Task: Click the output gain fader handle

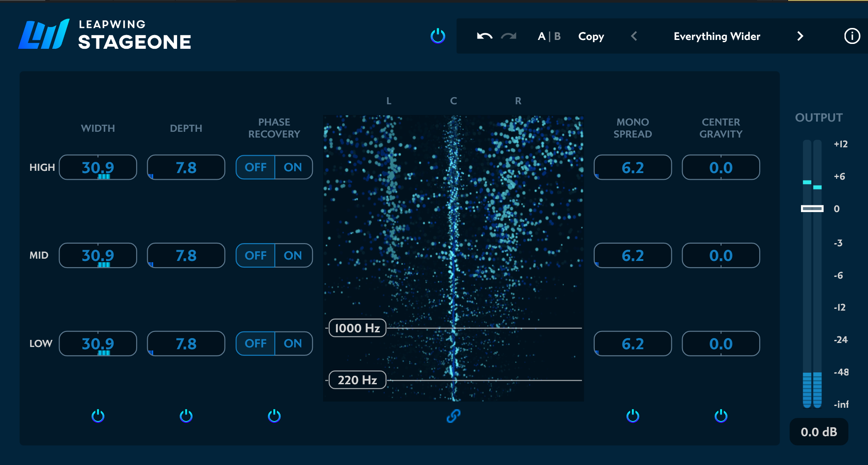Action: click(812, 209)
